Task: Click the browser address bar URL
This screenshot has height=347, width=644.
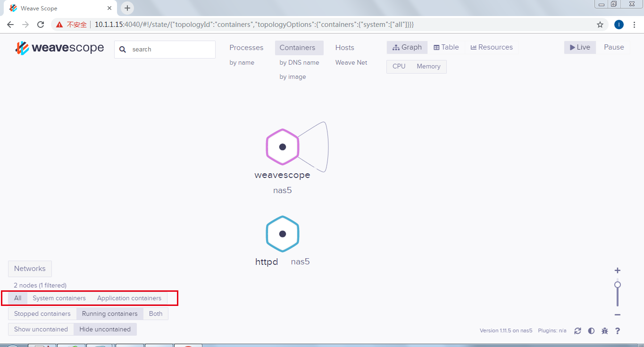Action: [x=254, y=25]
